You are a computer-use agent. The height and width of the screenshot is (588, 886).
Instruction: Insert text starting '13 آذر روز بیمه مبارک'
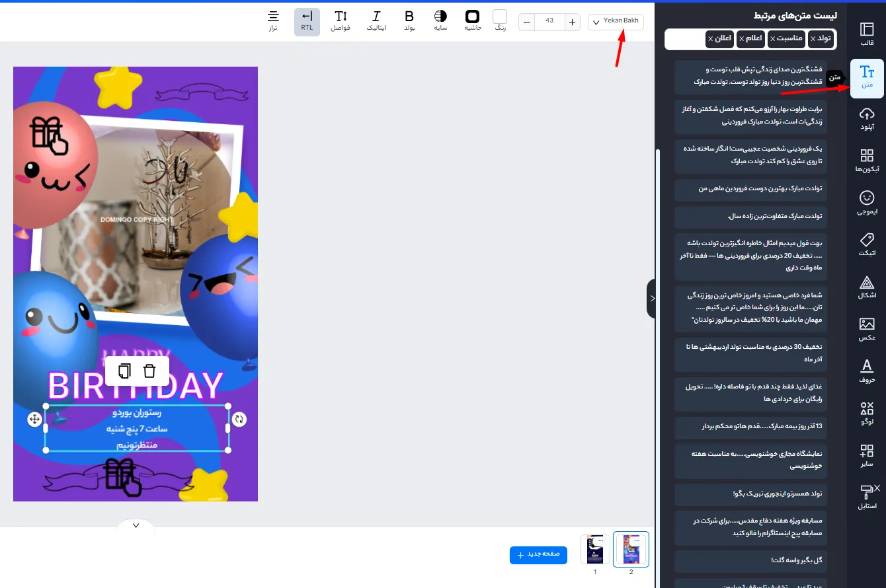pos(750,427)
